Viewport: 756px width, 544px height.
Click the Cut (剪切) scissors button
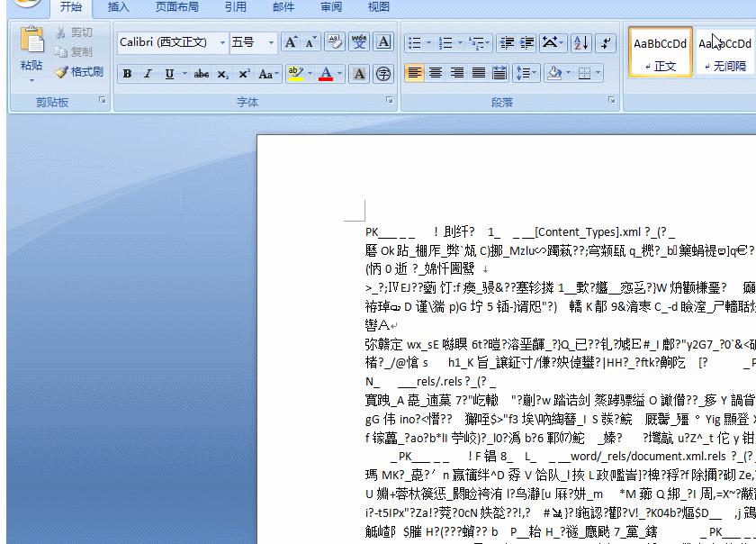[x=74, y=32]
